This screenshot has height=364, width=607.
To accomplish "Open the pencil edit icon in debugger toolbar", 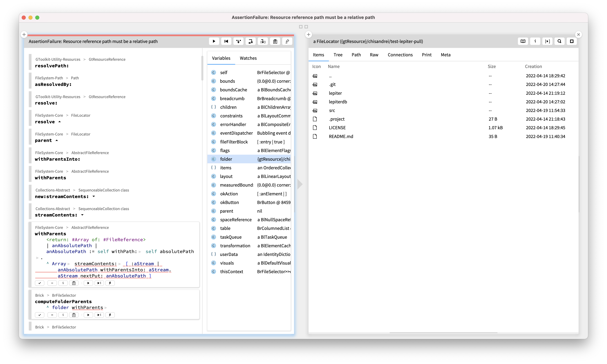I will [x=287, y=41].
